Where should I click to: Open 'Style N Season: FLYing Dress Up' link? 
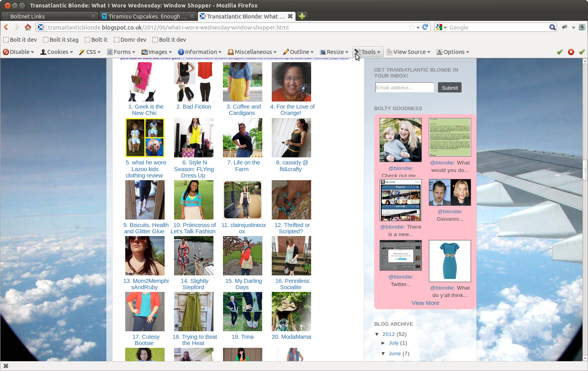pyautogui.click(x=194, y=169)
